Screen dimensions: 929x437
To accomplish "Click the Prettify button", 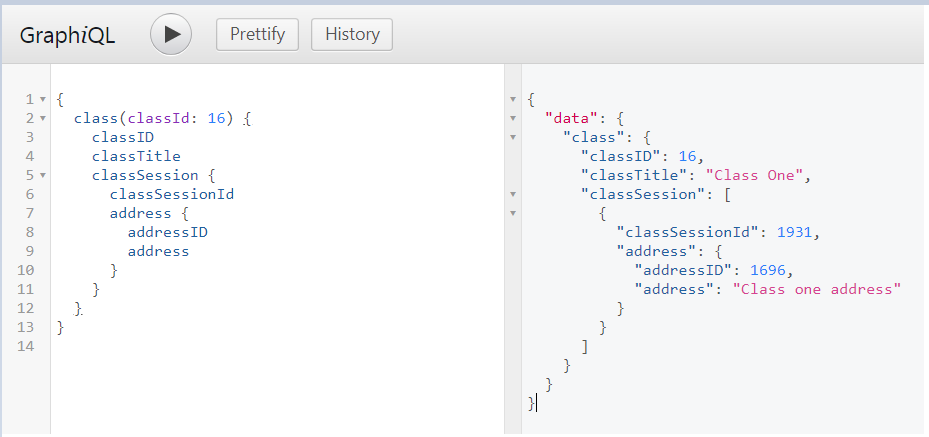I will pos(257,34).
